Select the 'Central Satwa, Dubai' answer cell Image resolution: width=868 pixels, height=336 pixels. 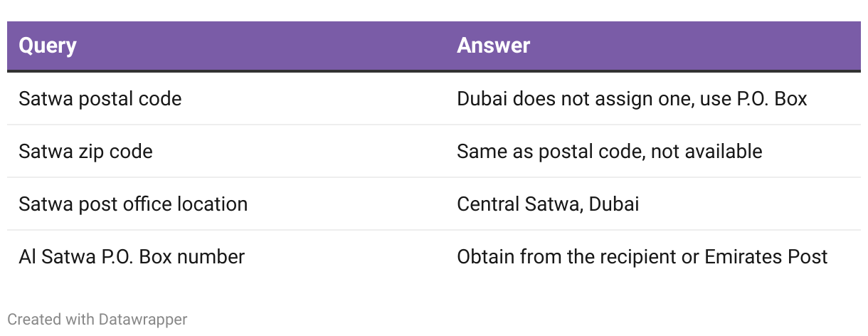click(548, 204)
